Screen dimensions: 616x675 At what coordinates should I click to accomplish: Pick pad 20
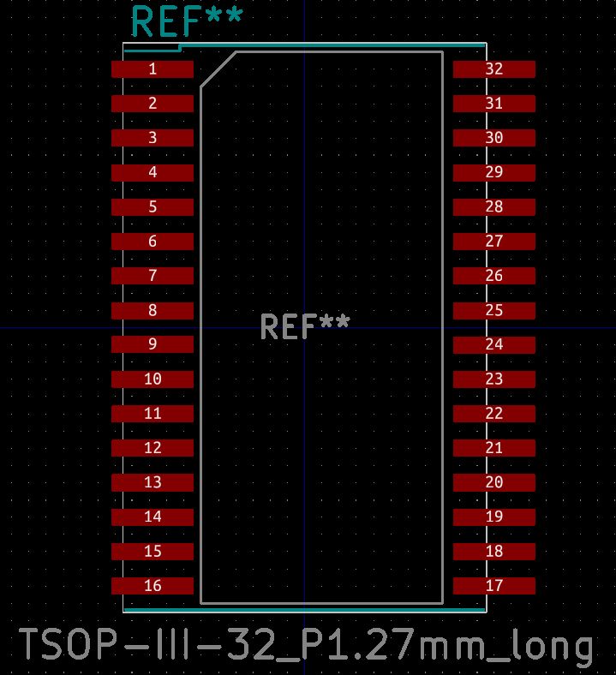tap(494, 482)
